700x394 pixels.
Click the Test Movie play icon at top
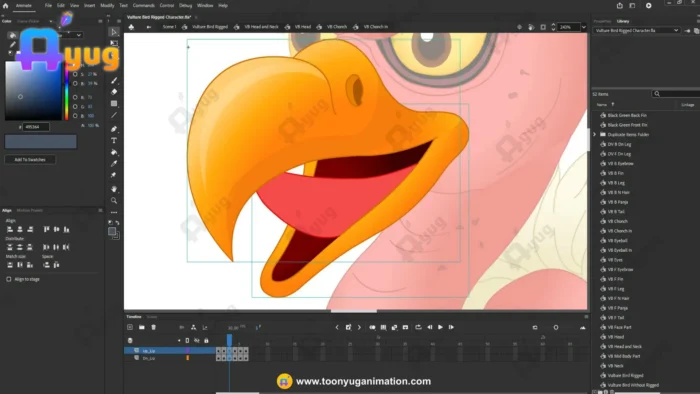[648, 6]
